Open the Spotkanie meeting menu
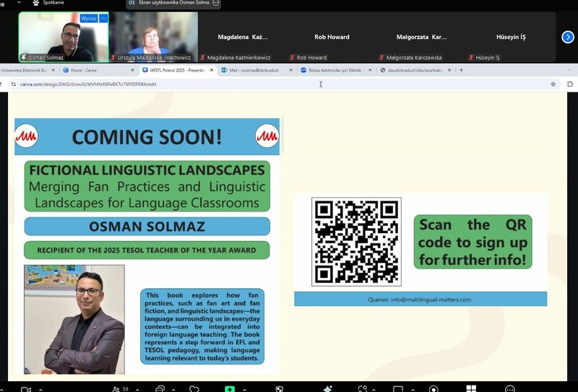 click(48, 3)
